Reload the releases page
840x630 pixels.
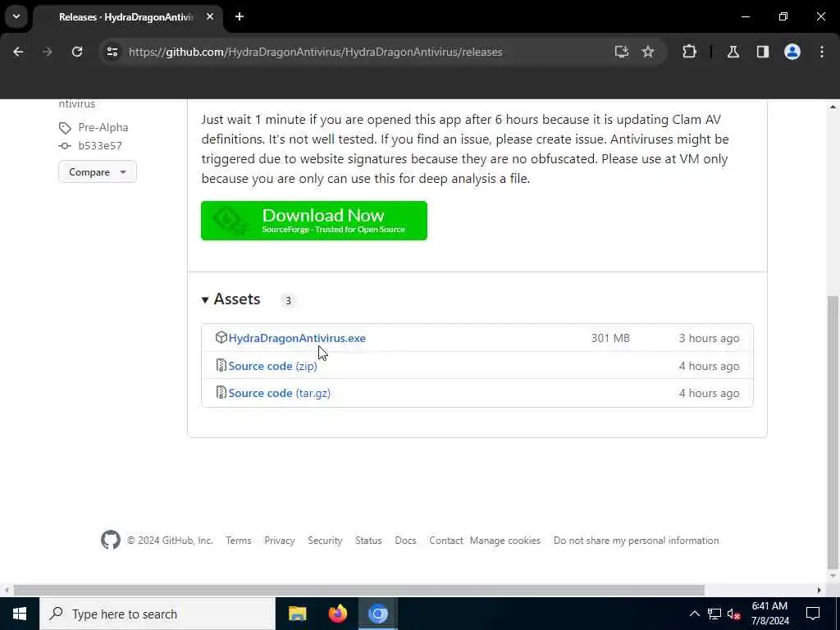pyautogui.click(x=77, y=52)
